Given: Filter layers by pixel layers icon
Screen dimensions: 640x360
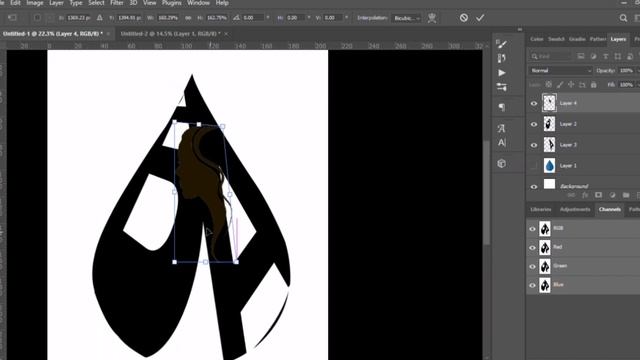Looking at the screenshot, I should pyautogui.click(x=581, y=56).
